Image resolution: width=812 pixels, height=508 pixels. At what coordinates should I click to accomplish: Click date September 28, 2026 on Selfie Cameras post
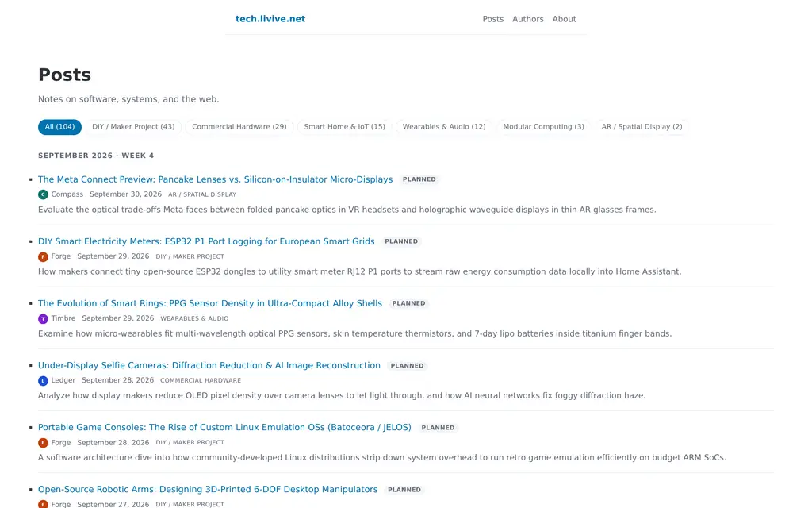117,380
